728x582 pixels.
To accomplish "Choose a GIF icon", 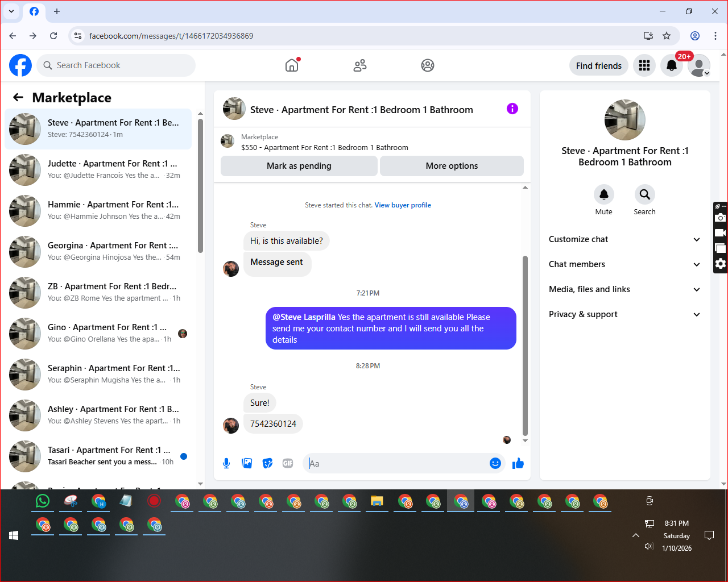I will (x=288, y=463).
